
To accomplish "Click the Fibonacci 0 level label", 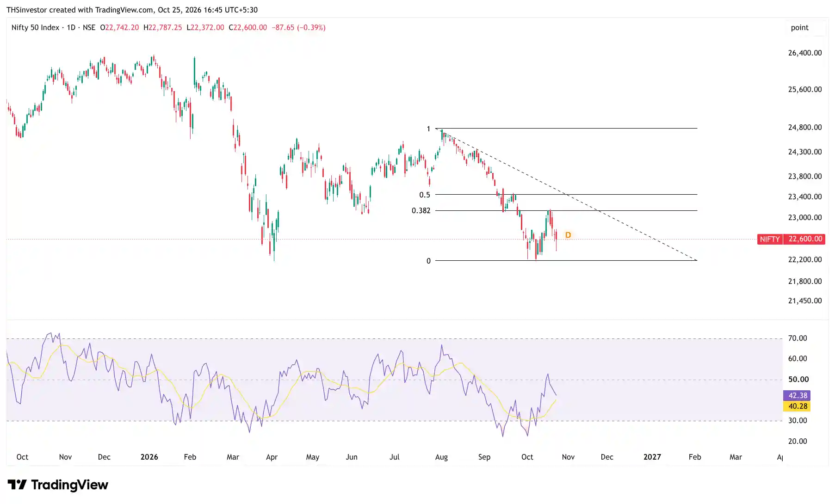I will pyautogui.click(x=428, y=261).
